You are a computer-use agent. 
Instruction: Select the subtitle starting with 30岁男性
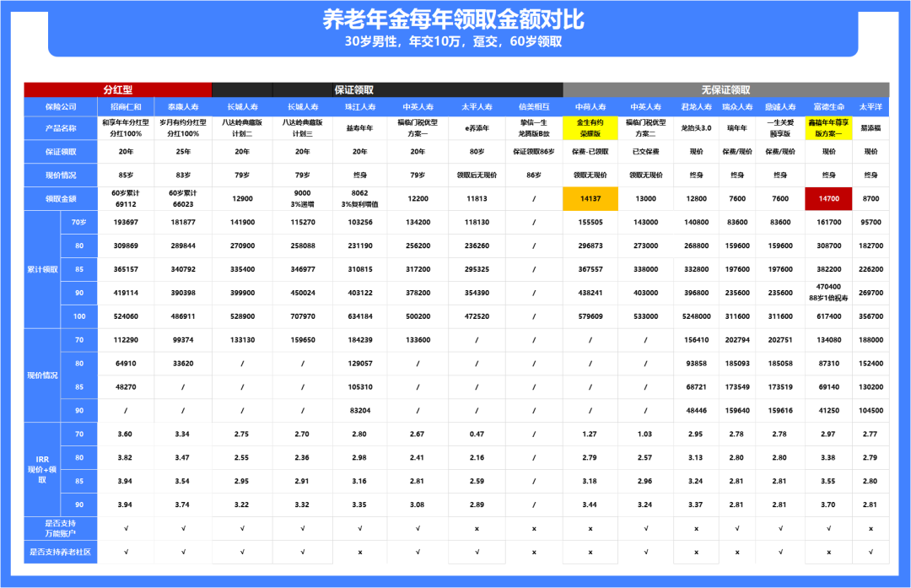[x=453, y=42]
